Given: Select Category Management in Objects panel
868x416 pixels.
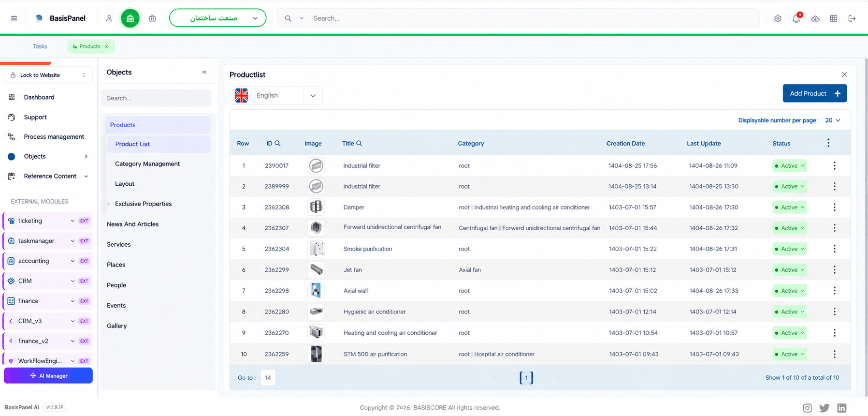Looking at the screenshot, I should pos(147,164).
